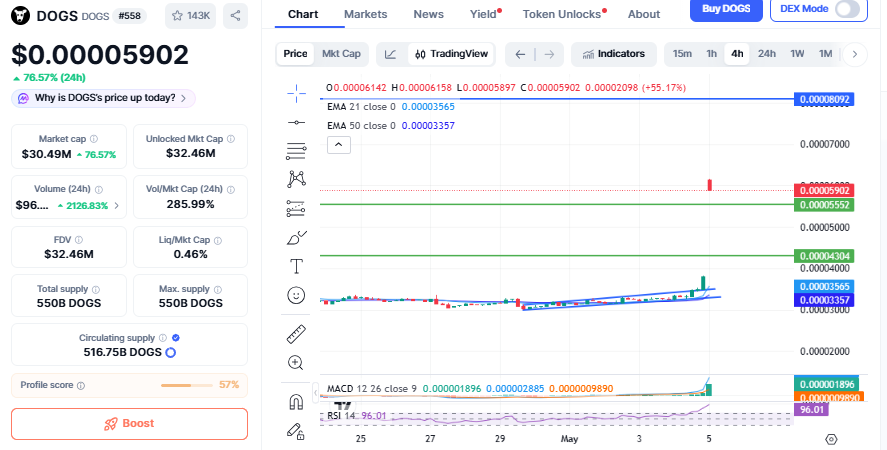Toggle the lock all drawings tool

click(296, 431)
